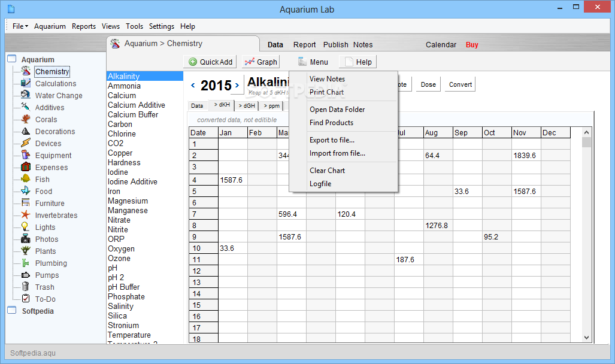Click the table scrollbar up arrow
Viewport: 615px width, 364px height.
point(586,132)
